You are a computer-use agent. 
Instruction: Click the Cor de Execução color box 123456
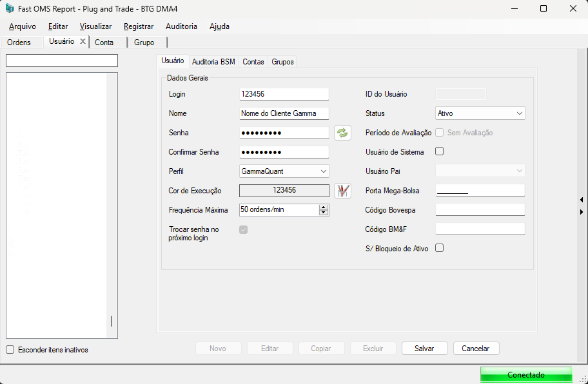(x=284, y=190)
